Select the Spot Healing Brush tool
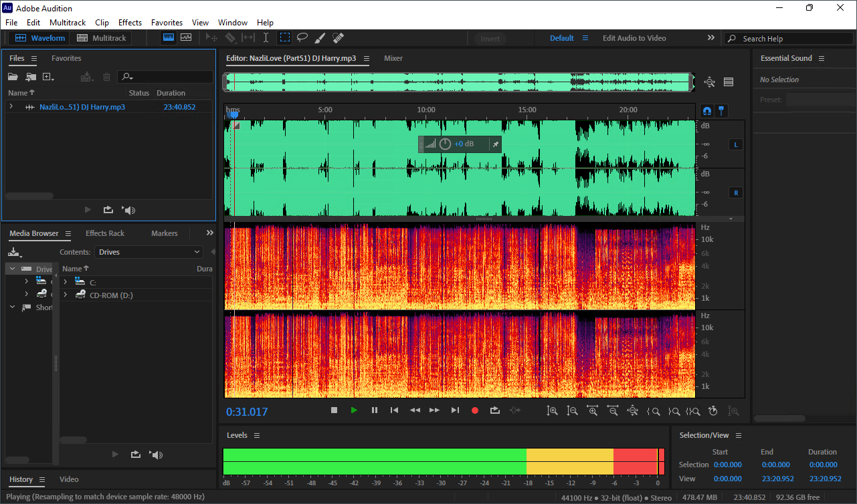This screenshot has width=857, height=504. (x=338, y=38)
